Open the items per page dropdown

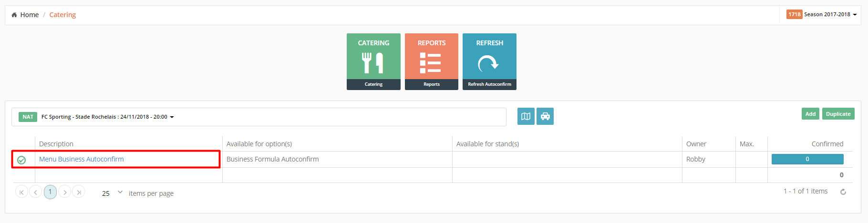(x=112, y=193)
